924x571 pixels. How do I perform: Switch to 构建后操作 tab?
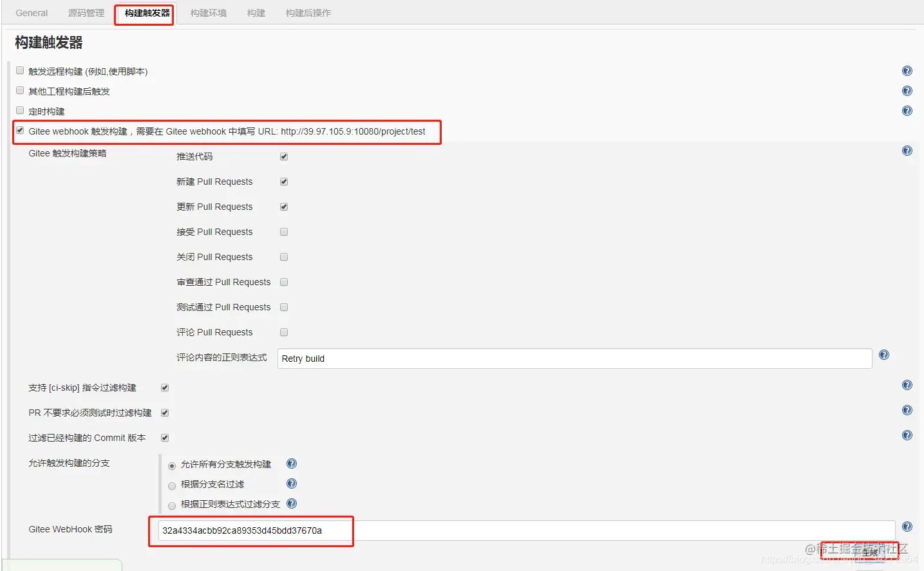pos(308,13)
